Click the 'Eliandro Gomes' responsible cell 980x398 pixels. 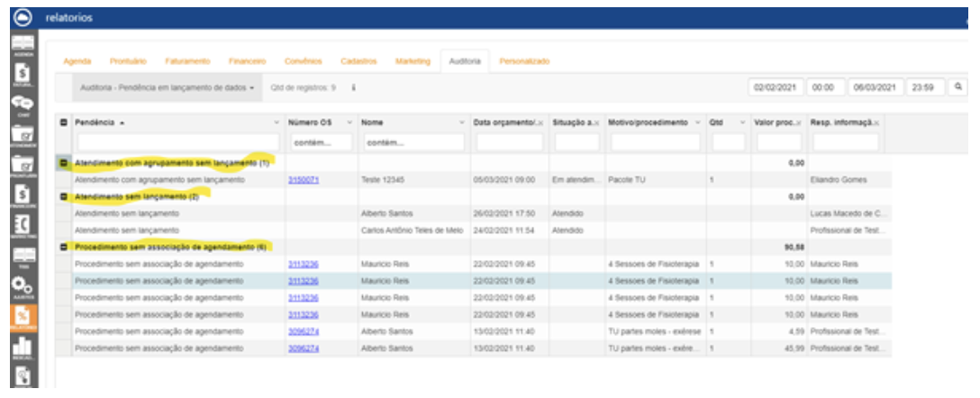click(x=849, y=180)
